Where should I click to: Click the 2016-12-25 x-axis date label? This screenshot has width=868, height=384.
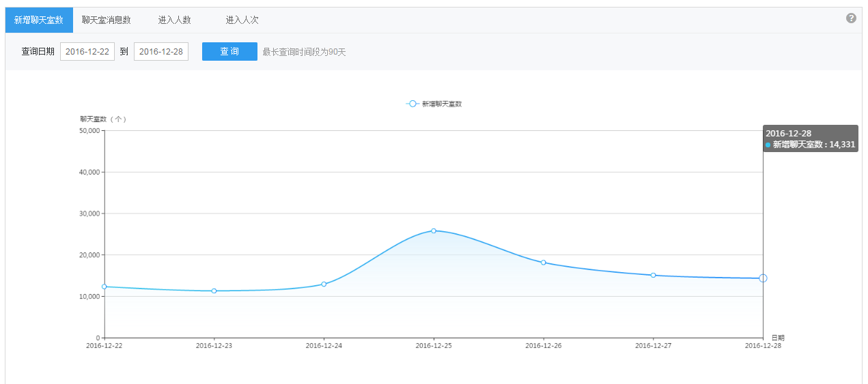click(x=434, y=346)
